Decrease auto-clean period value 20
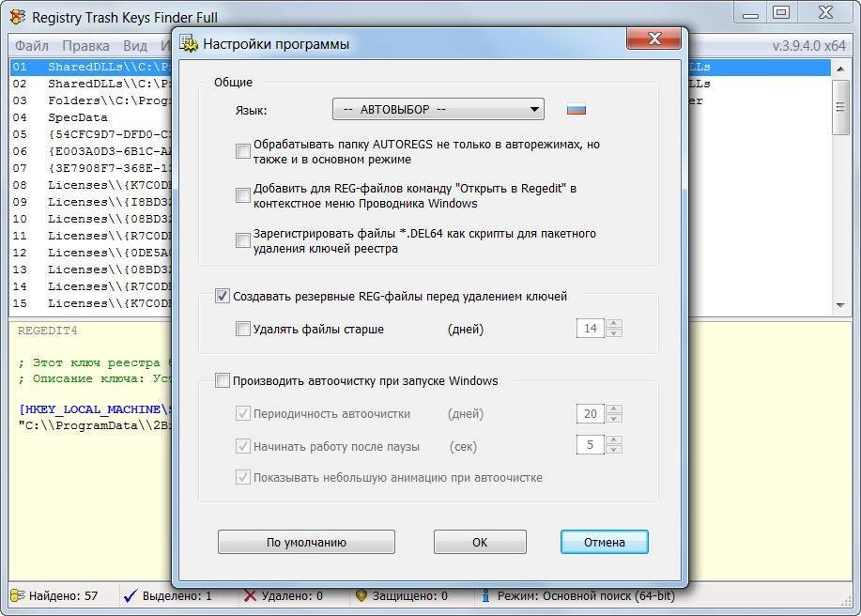 click(x=614, y=418)
